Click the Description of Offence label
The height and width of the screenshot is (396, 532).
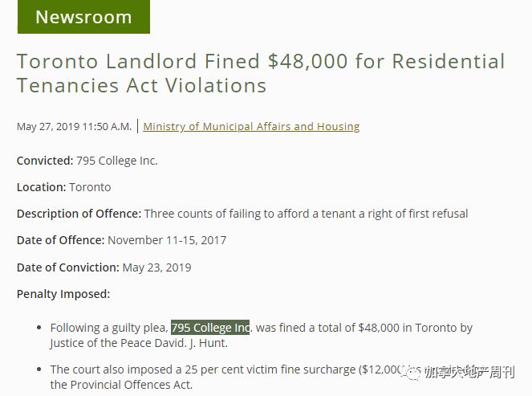79,214
